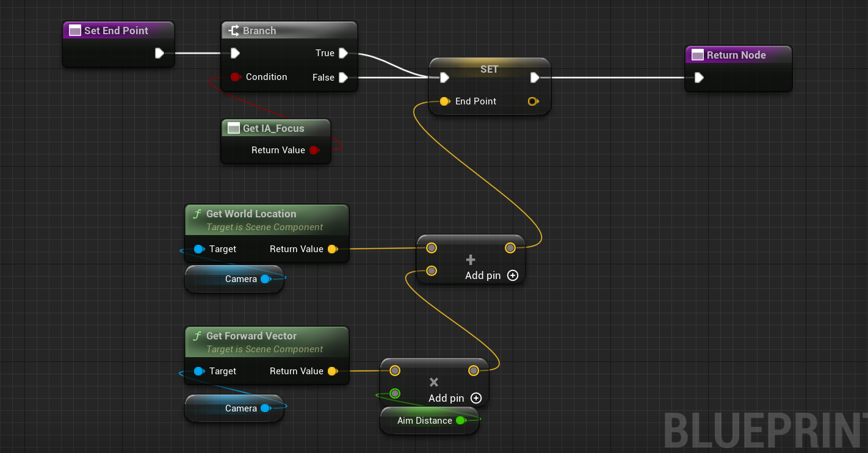Select the red Condition pin on Branch
The image size is (868, 453).
pyautogui.click(x=236, y=77)
